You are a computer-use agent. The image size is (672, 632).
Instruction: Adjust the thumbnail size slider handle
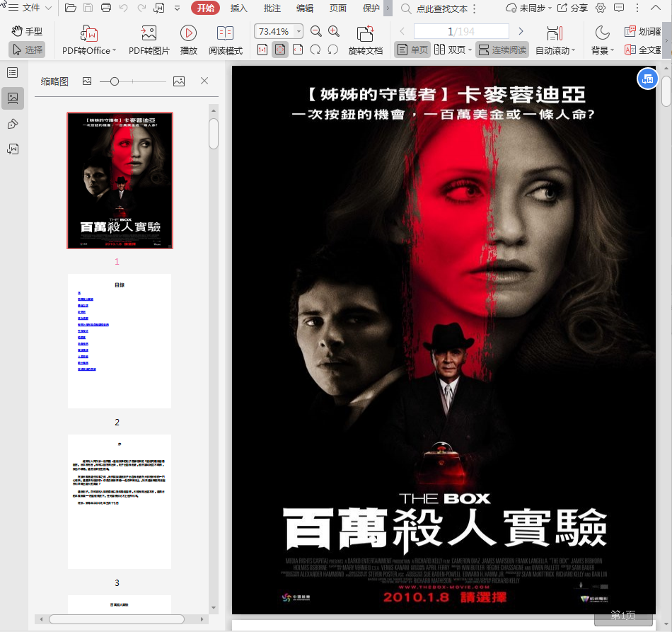[115, 81]
